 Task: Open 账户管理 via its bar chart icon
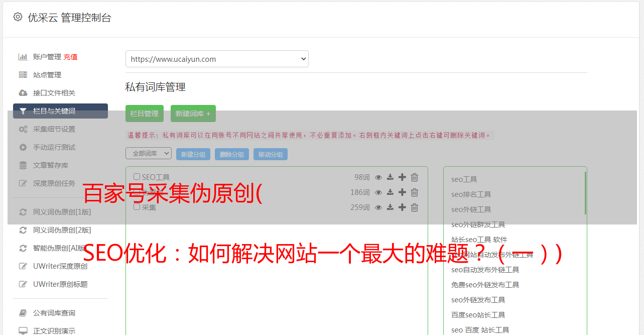pos(23,57)
